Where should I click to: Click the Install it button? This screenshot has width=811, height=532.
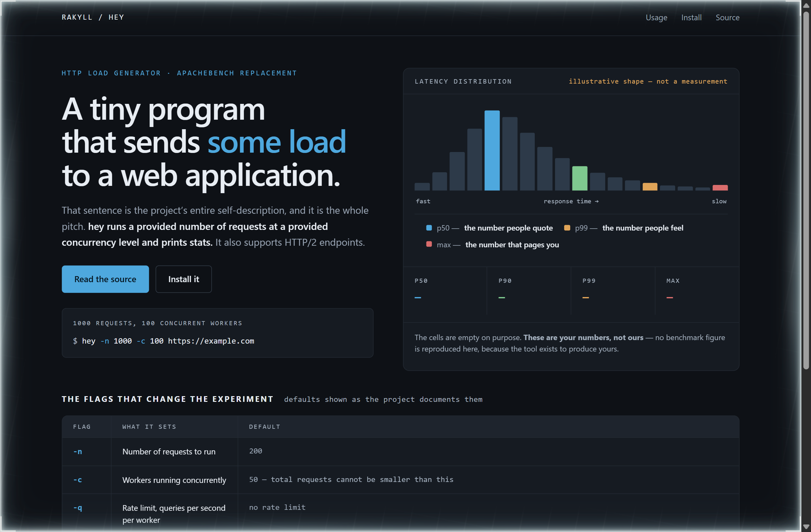point(184,279)
